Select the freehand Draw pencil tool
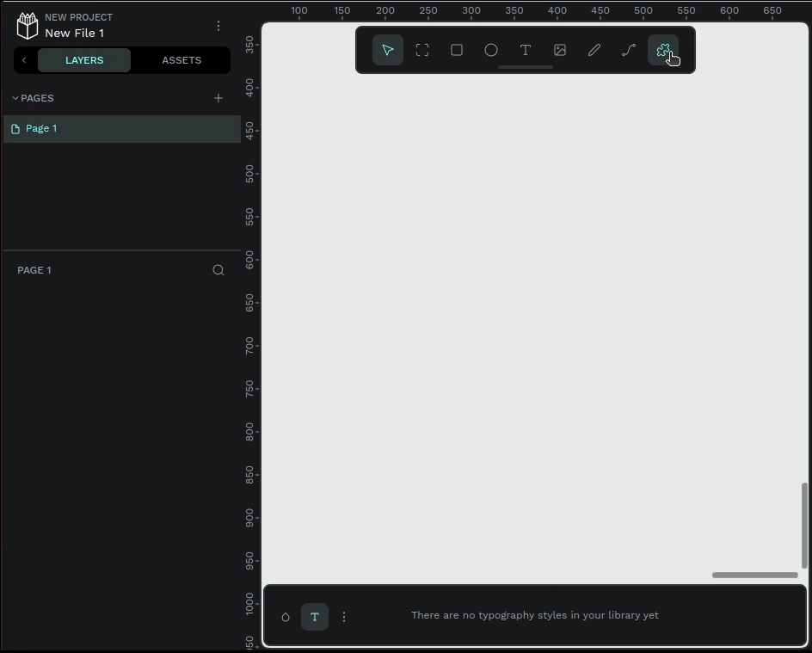Viewport: 812px width, 653px height. [594, 50]
